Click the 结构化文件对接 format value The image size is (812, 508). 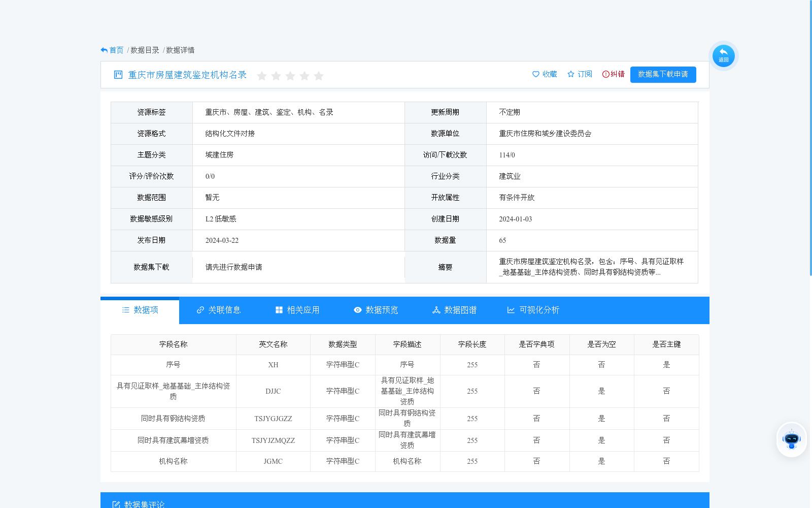[x=230, y=134]
